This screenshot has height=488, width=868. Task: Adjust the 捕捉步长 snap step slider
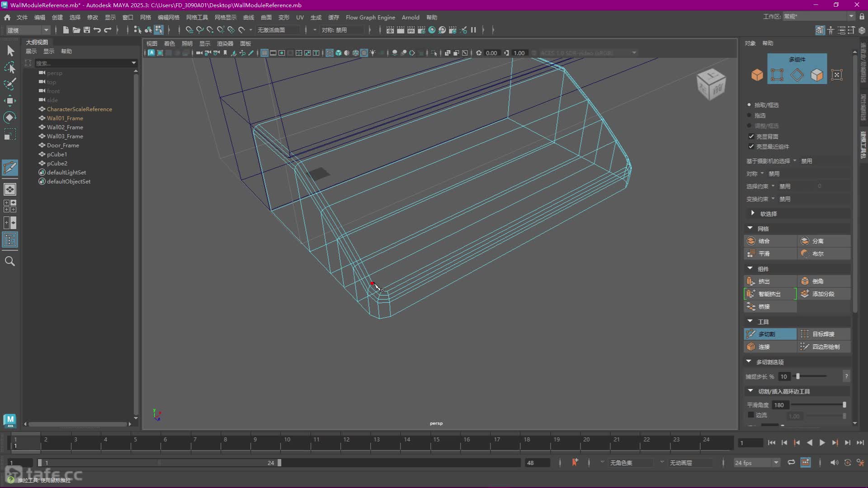798,376
